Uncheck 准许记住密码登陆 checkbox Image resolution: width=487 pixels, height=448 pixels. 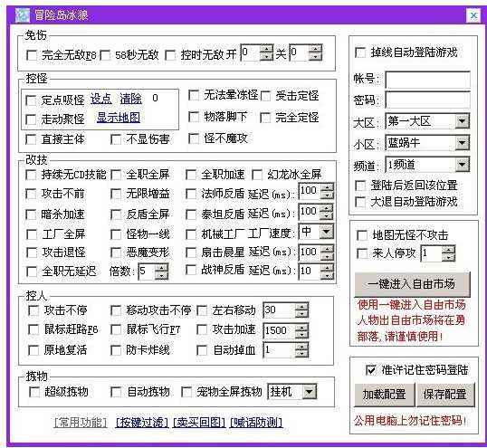(x=371, y=370)
